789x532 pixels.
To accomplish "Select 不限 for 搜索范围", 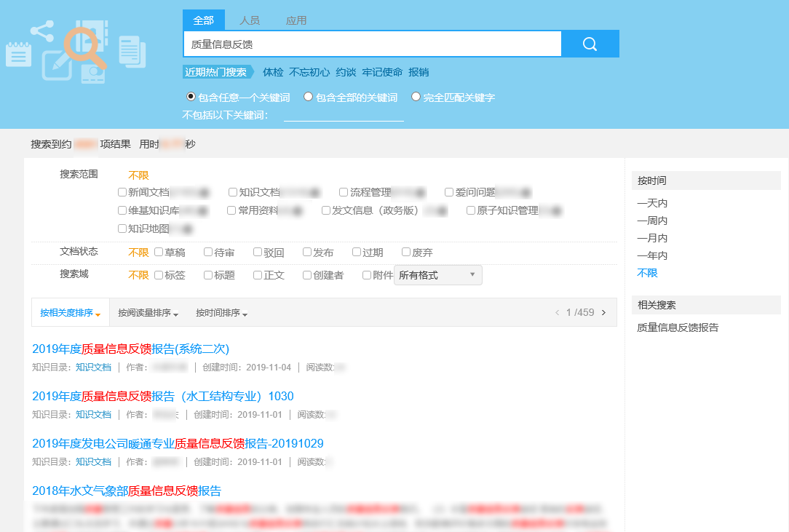I will tap(138, 175).
